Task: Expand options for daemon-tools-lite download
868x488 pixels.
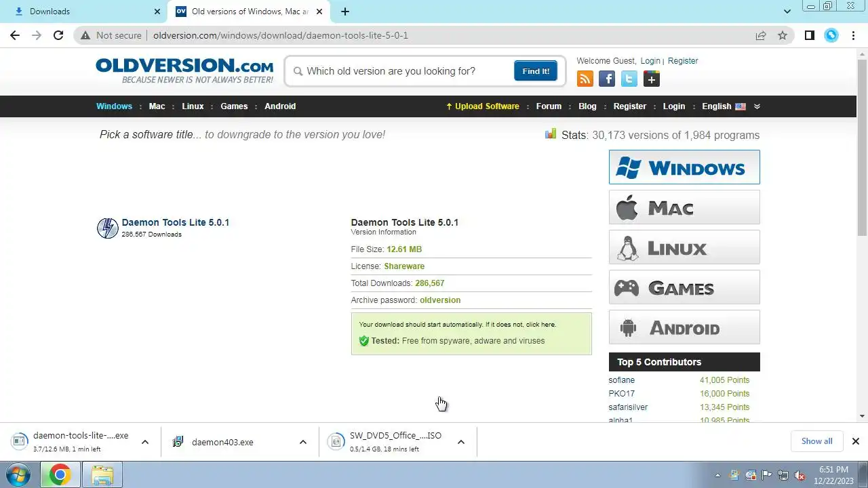Action: click(x=145, y=442)
